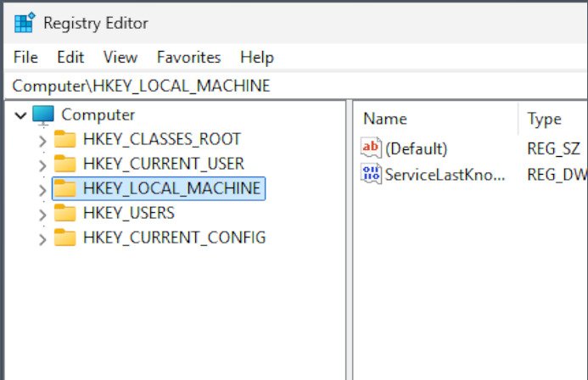Click the HKEY_CURRENT_CONFIG folder icon

[x=64, y=237]
